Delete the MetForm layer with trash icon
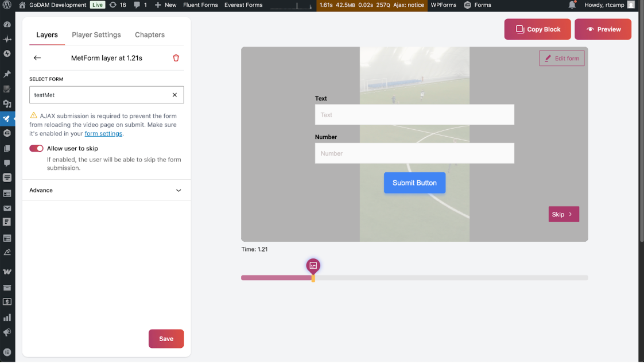 click(x=176, y=58)
